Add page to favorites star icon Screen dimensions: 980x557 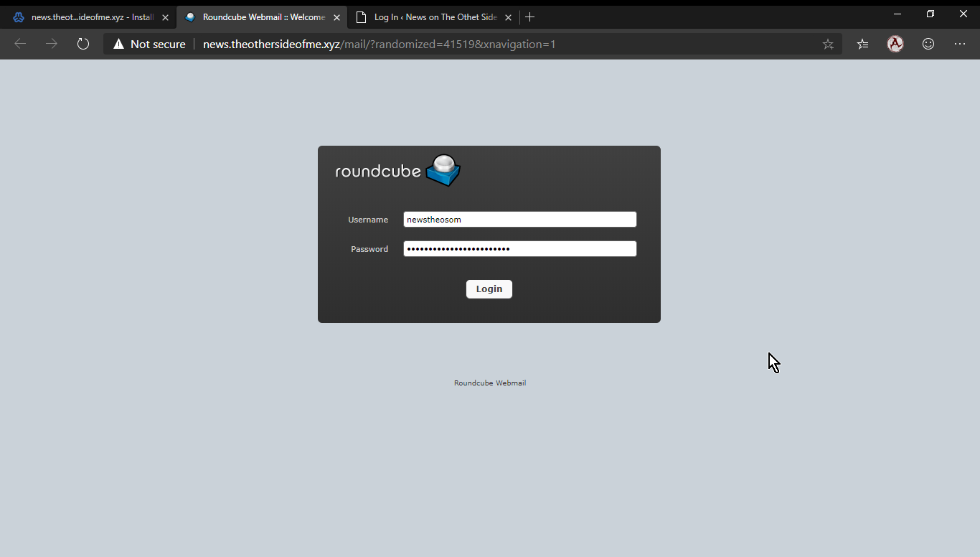[x=828, y=44]
